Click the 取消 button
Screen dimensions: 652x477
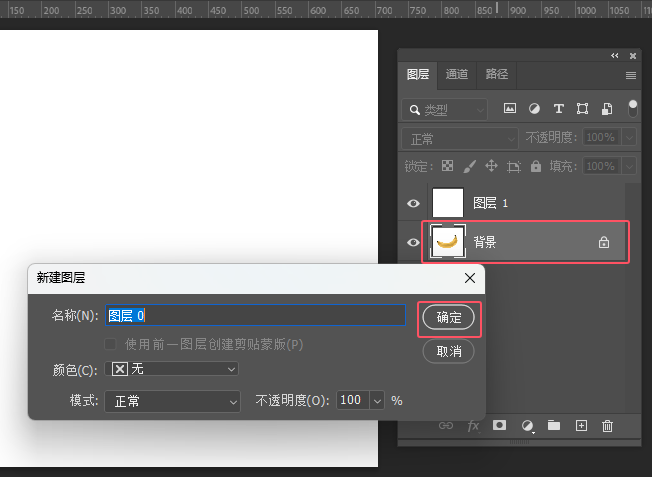(x=449, y=352)
